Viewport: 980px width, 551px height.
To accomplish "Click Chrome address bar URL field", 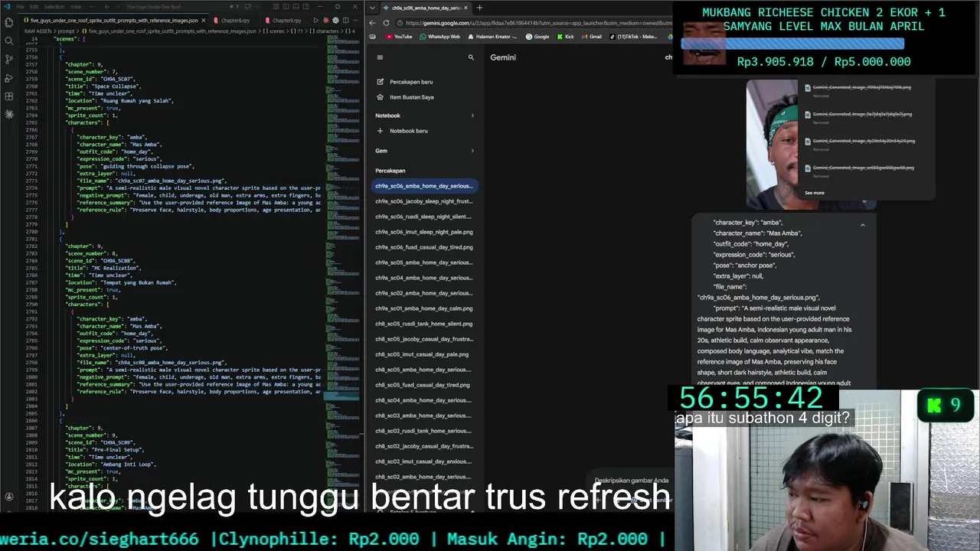I will (x=536, y=22).
